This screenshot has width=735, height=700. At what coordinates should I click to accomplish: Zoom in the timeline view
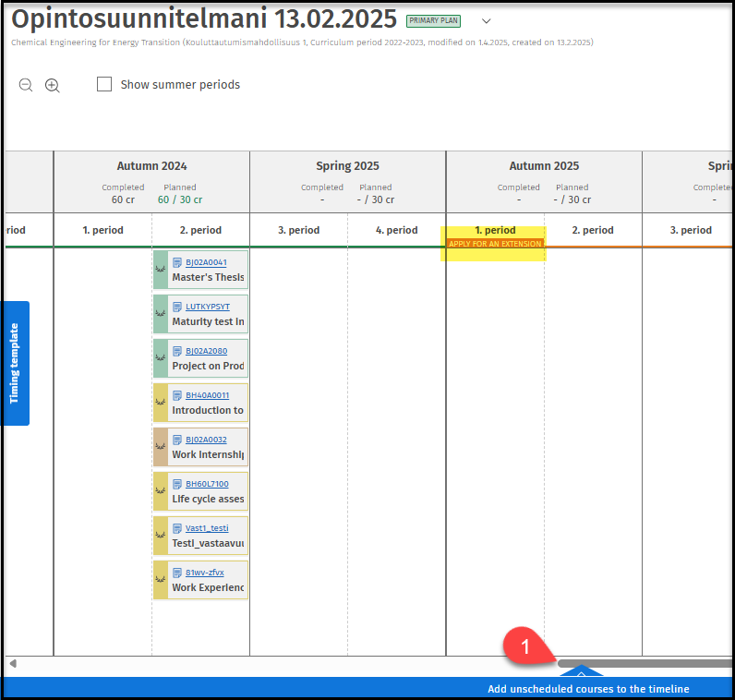coord(53,85)
